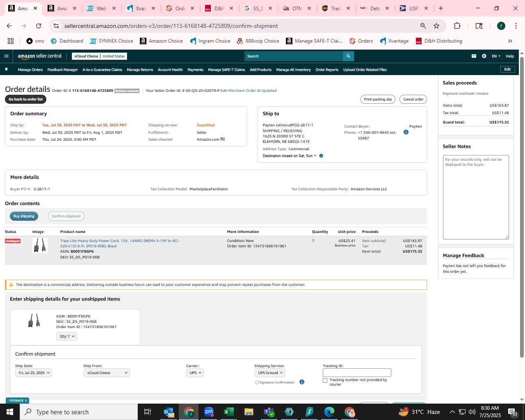Bookmark this page with star icon
Screen dimensions: 525x420
(x=436, y=26)
